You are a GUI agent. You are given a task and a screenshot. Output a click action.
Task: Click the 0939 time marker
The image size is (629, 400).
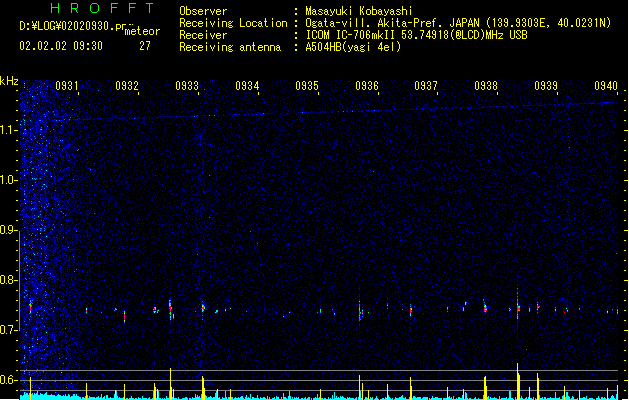546,86
